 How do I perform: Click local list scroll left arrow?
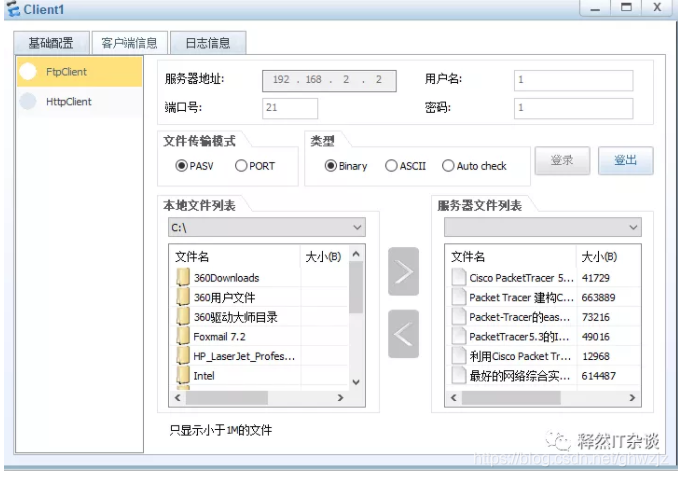tap(177, 397)
